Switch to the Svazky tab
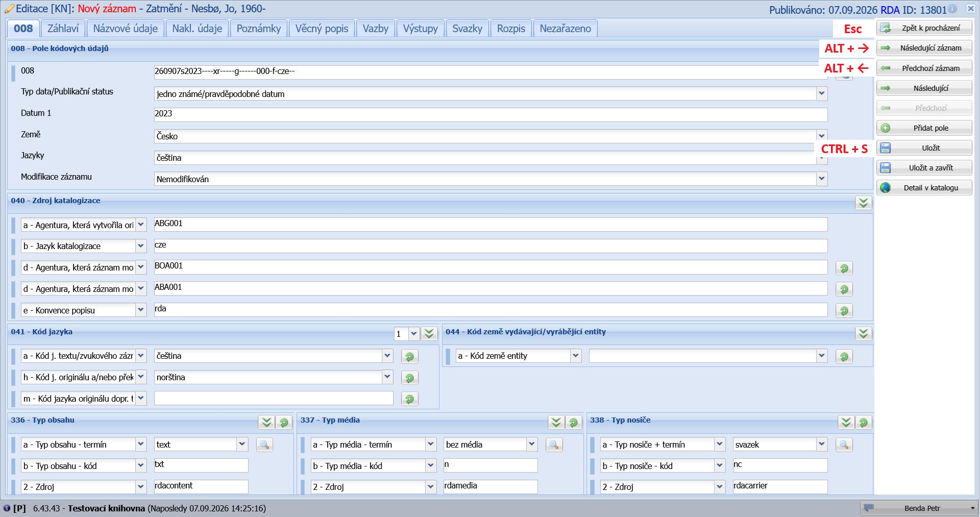 (x=467, y=29)
